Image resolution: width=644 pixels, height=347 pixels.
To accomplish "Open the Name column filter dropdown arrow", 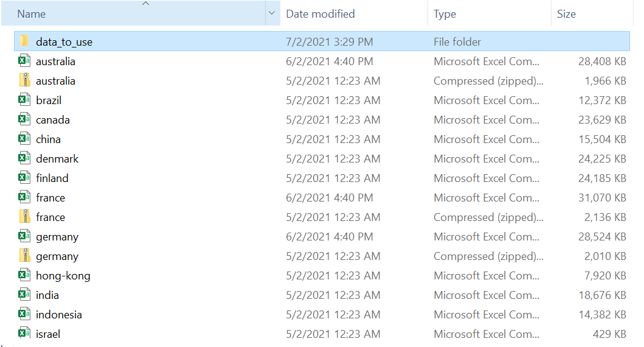I will click(271, 13).
